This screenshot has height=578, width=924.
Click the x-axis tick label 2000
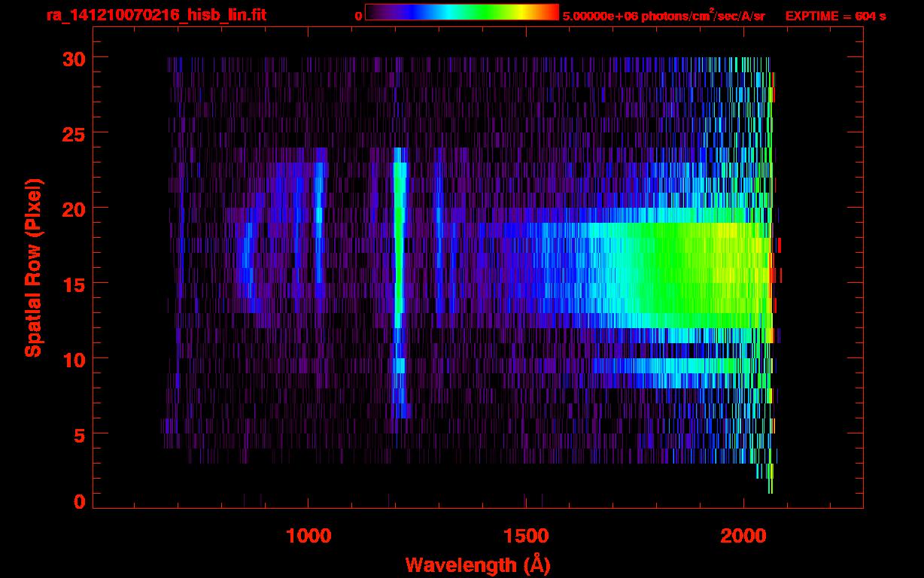click(x=743, y=536)
